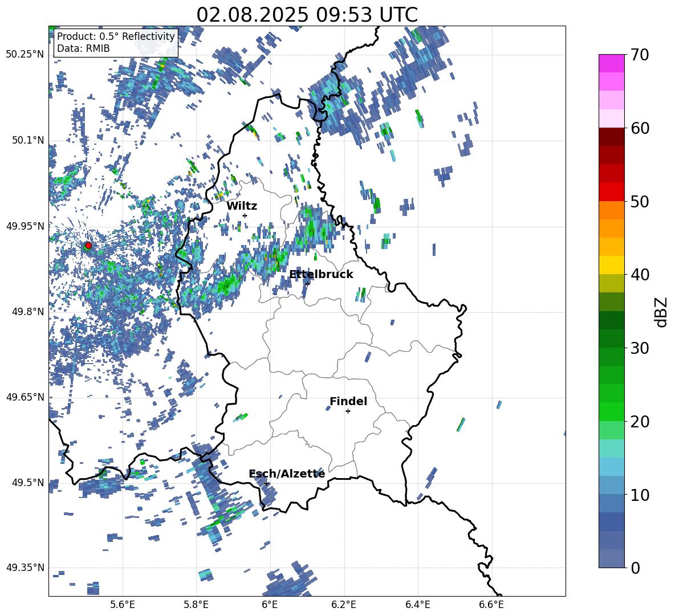The height and width of the screenshot is (616, 675).
Task: Click the Esch/Alzette location cross marker
Action: [x=266, y=483]
